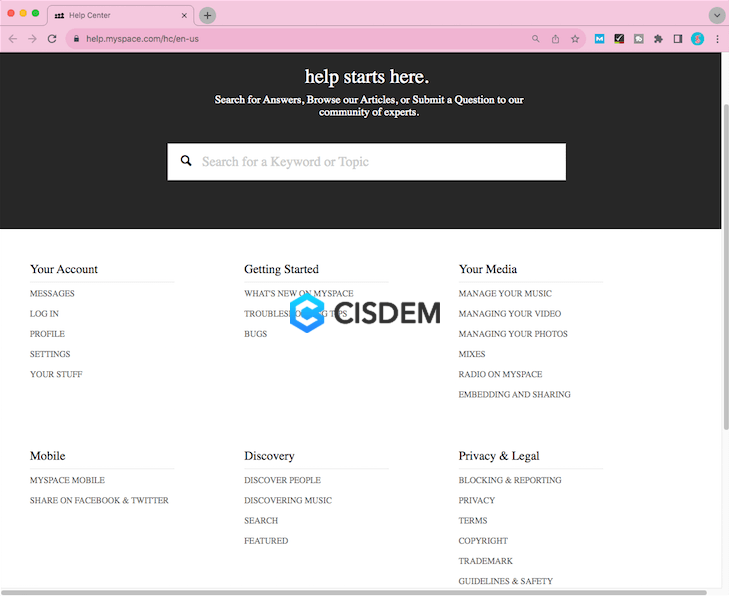The height and width of the screenshot is (596, 729).
Task: Open the COPYRIGHT link
Action: (x=483, y=541)
